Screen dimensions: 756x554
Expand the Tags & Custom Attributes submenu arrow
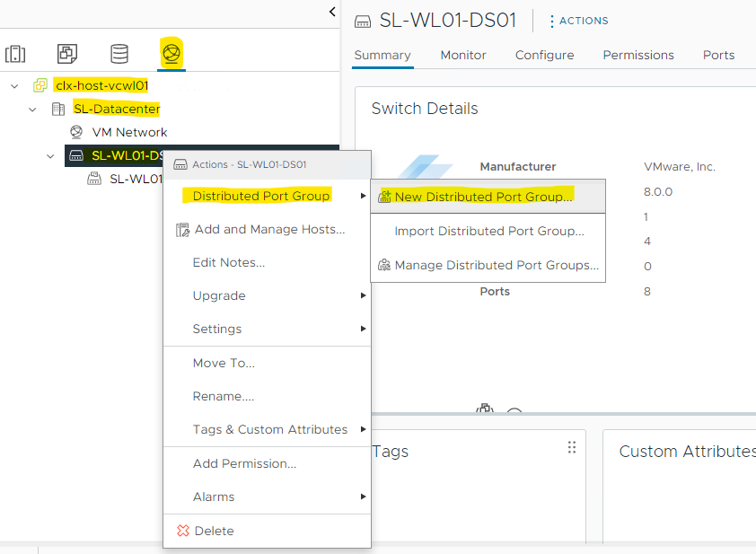(x=363, y=429)
